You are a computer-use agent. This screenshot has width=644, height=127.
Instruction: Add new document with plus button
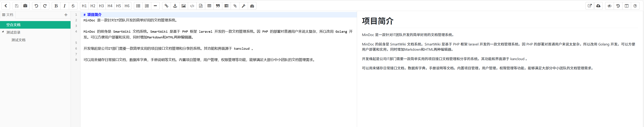(x=66, y=15)
